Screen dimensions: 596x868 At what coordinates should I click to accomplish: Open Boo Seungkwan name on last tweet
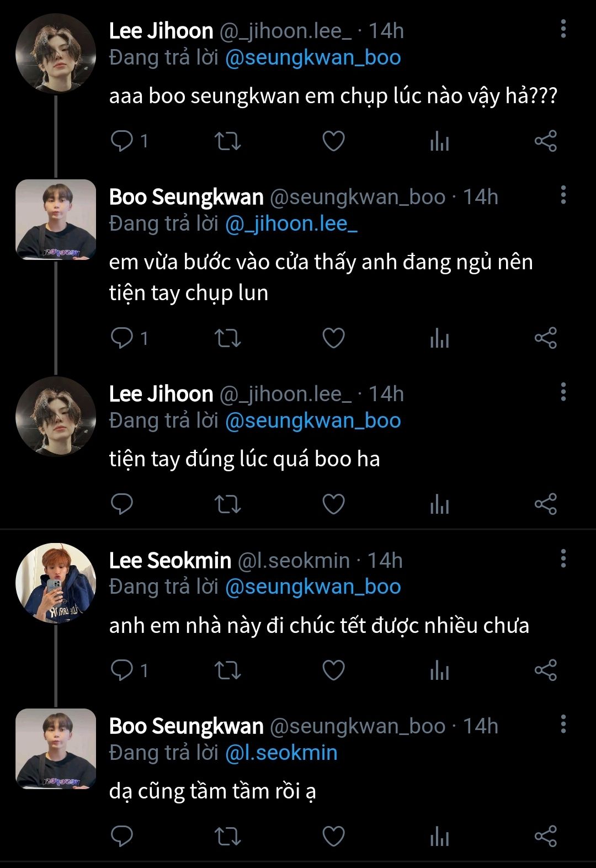pos(186,726)
